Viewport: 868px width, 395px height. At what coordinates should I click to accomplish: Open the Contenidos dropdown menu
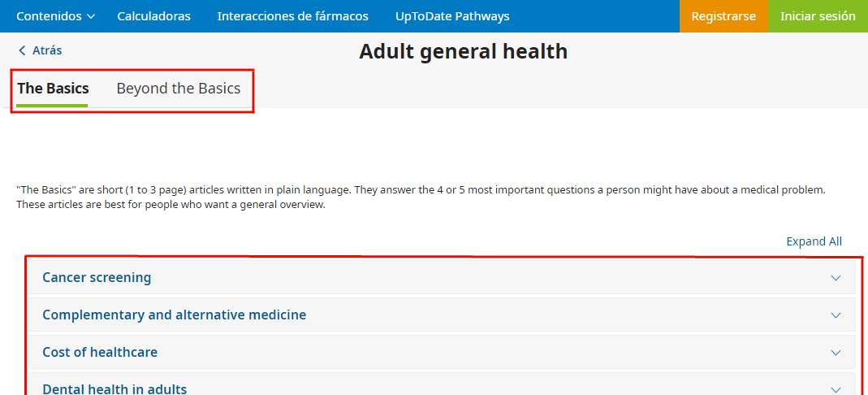55,16
